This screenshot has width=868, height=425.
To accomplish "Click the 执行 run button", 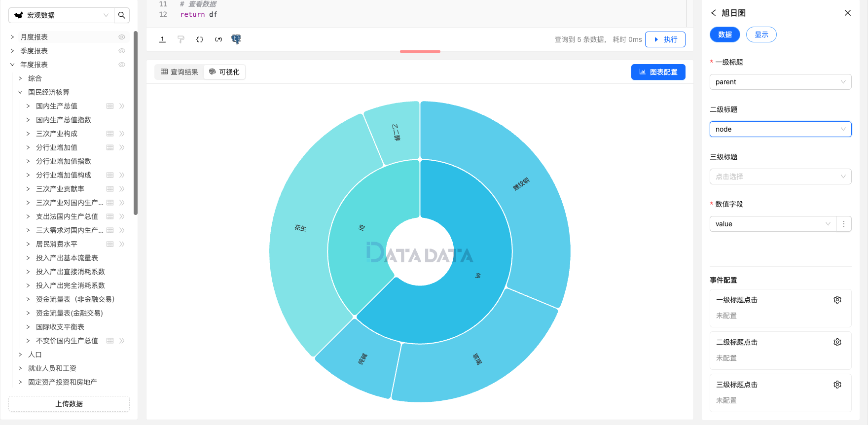I will (x=665, y=39).
